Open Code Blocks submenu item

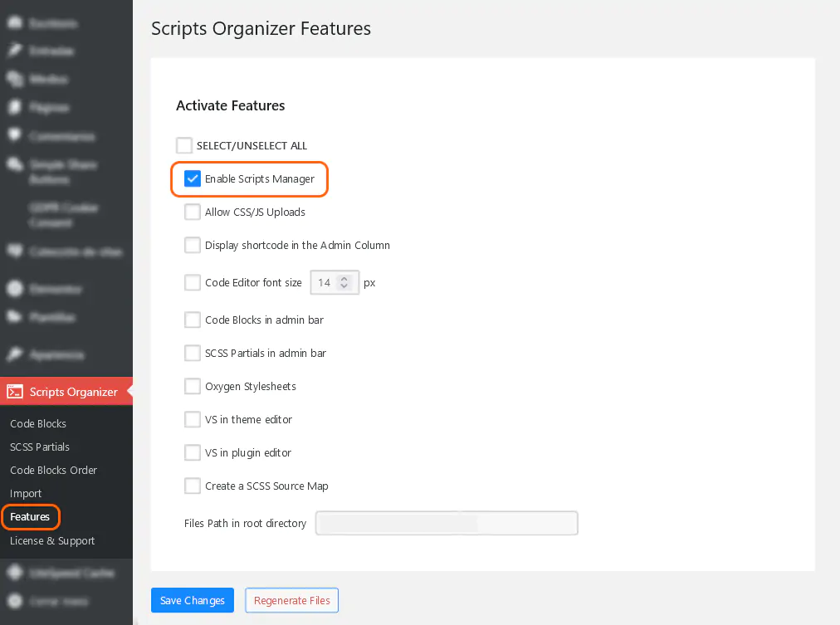click(x=38, y=423)
